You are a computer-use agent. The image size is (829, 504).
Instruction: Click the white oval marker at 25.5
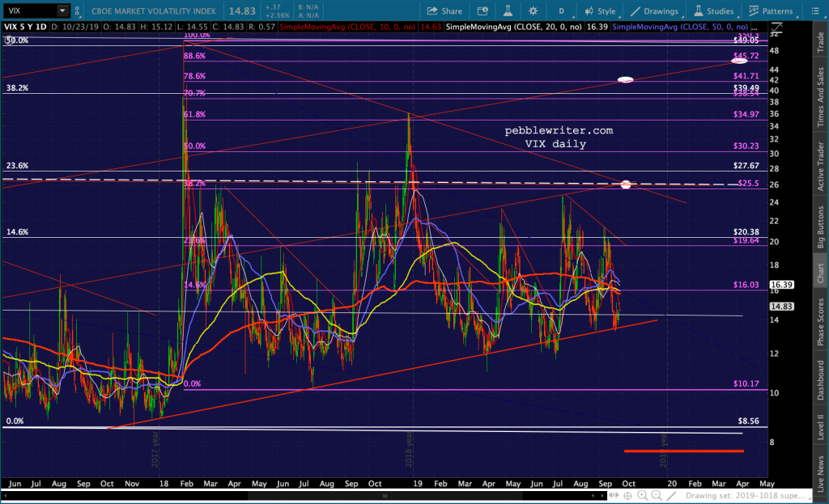point(625,184)
